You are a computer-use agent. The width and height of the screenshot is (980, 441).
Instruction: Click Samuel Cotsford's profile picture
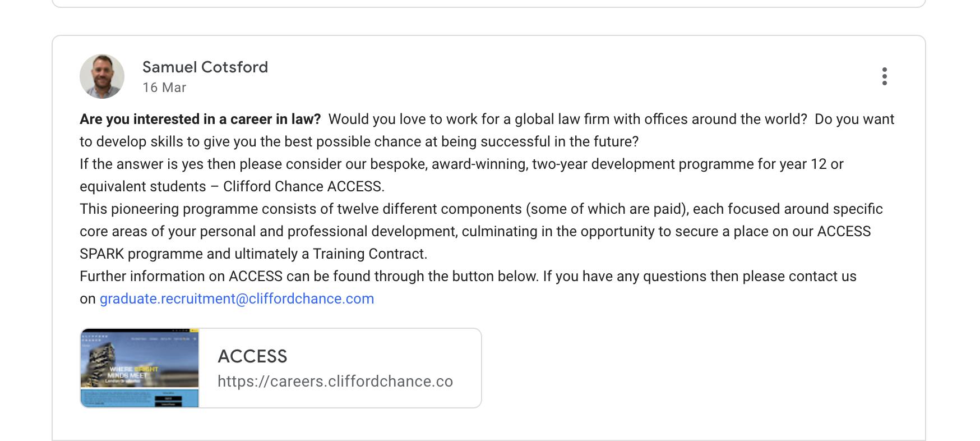coord(102,76)
